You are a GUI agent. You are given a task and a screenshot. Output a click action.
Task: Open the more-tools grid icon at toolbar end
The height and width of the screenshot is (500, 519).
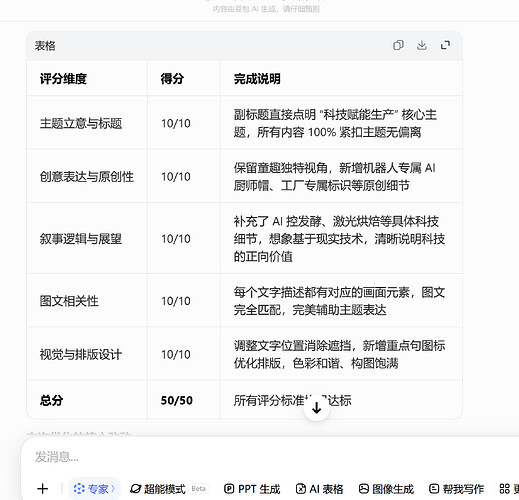tap(505, 489)
